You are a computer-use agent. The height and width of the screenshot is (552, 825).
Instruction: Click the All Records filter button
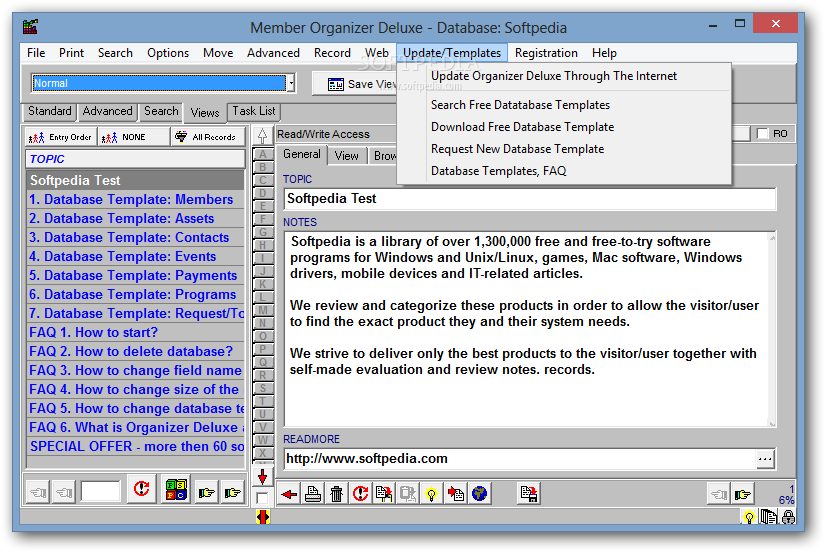click(208, 137)
